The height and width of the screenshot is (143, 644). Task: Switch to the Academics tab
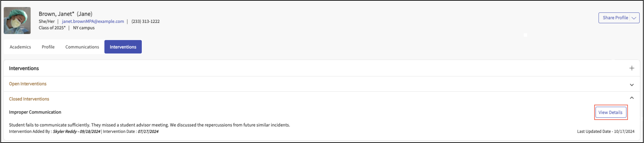pos(20,47)
